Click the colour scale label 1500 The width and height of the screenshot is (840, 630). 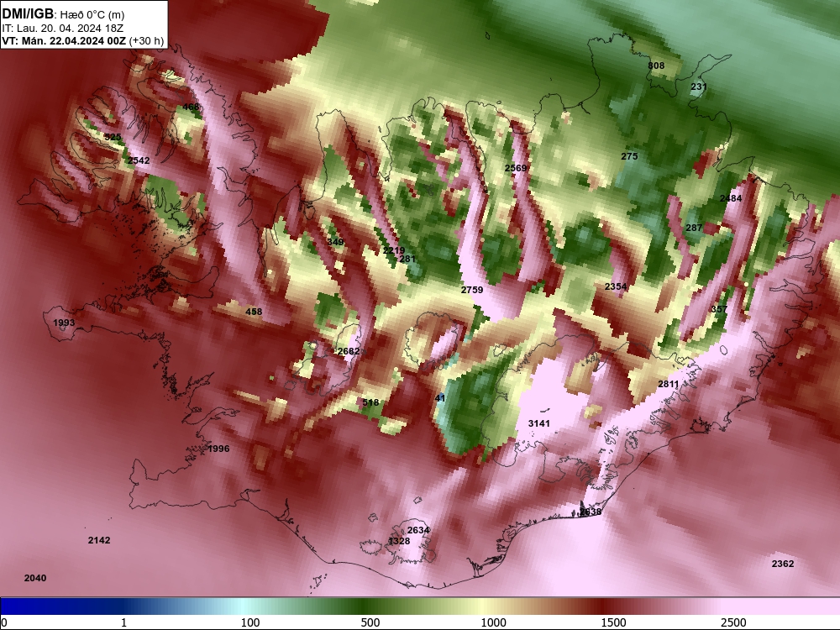click(x=613, y=622)
